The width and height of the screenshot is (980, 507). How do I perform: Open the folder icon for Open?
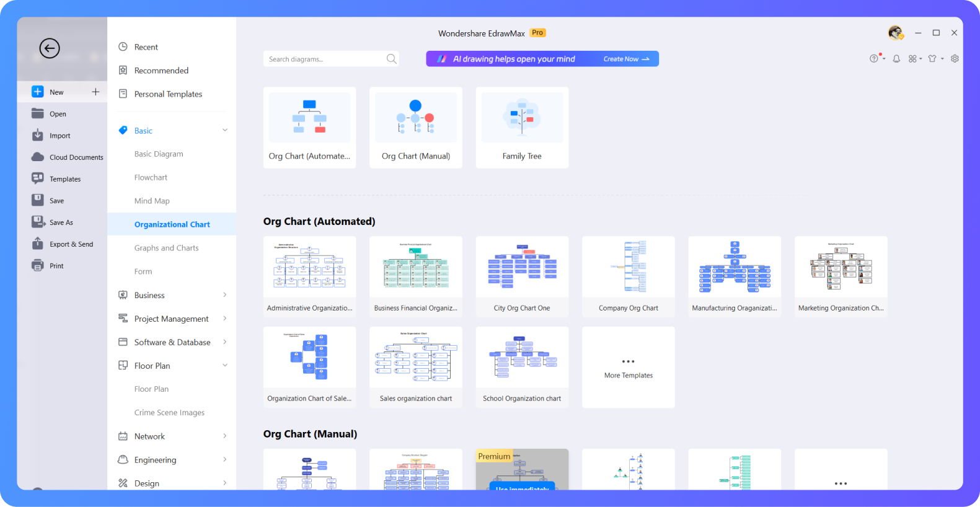click(x=38, y=113)
